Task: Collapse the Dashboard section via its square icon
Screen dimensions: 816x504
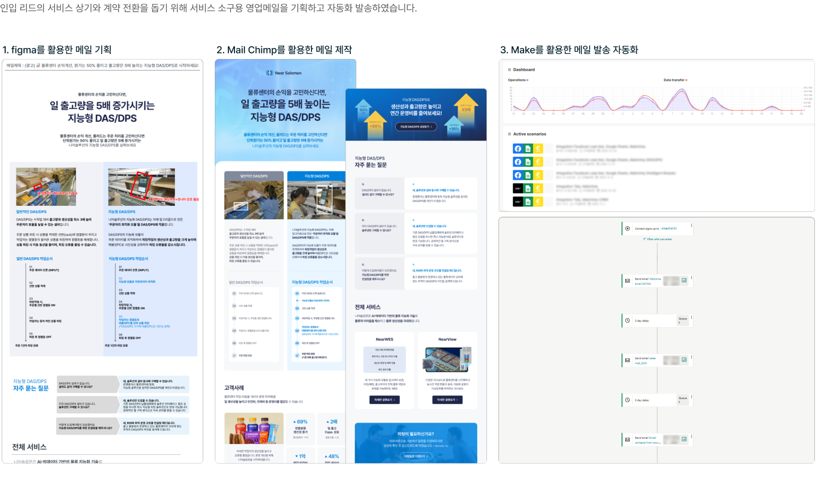Action: click(x=509, y=69)
